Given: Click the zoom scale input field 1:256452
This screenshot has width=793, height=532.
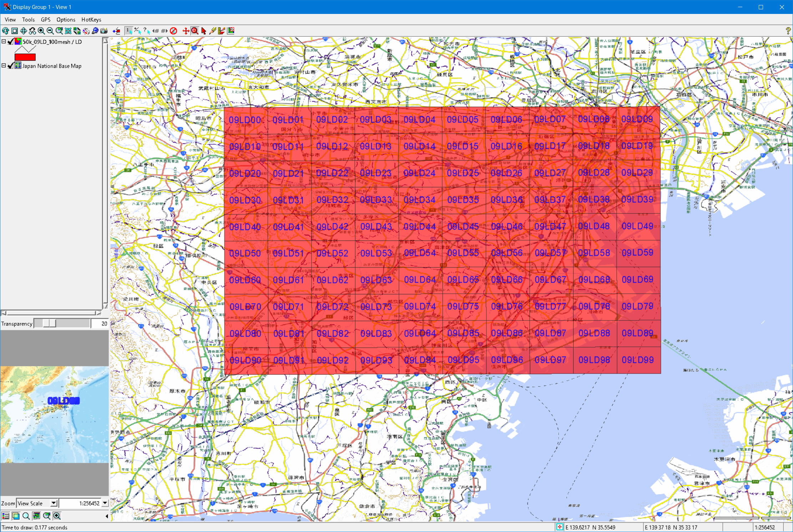Looking at the screenshot, I should [x=80, y=503].
